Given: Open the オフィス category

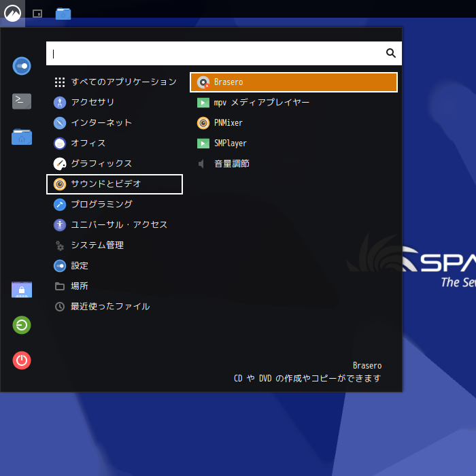Looking at the screenshot, I should (114, 143).
